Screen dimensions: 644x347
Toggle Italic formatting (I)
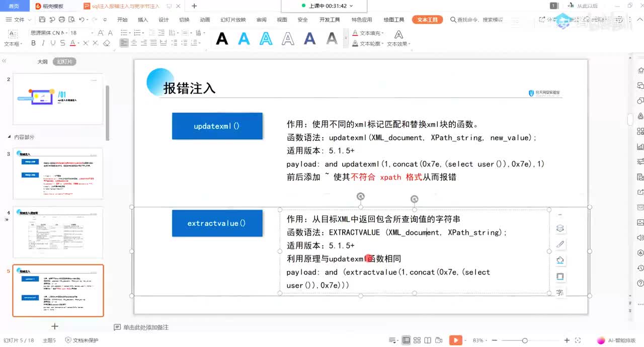point(43,43)
